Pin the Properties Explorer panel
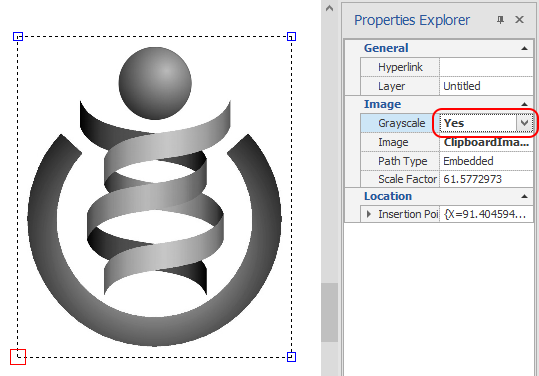Image resolution: width=539 pixels, height=376 pixels. tap(500, 20)
